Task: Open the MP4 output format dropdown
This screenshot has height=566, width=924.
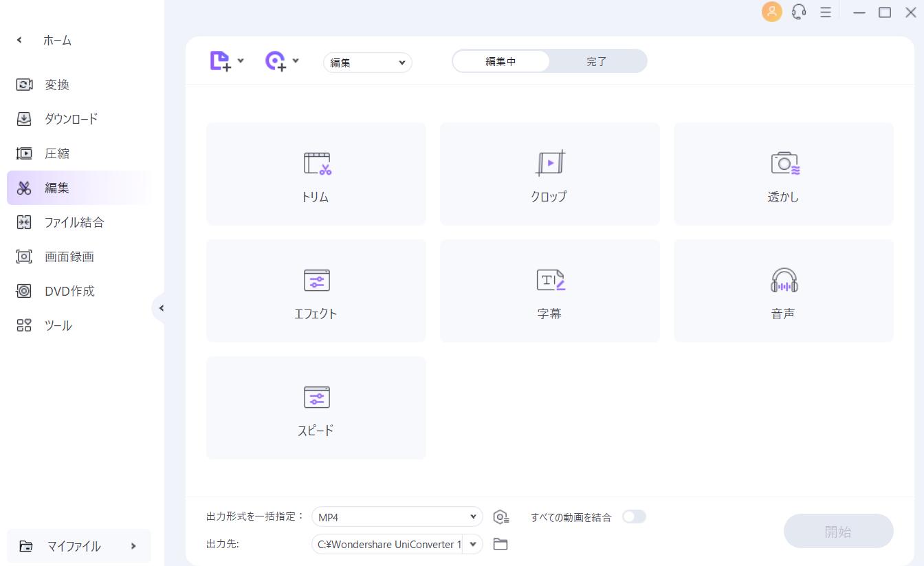Action: click(397, 516)
